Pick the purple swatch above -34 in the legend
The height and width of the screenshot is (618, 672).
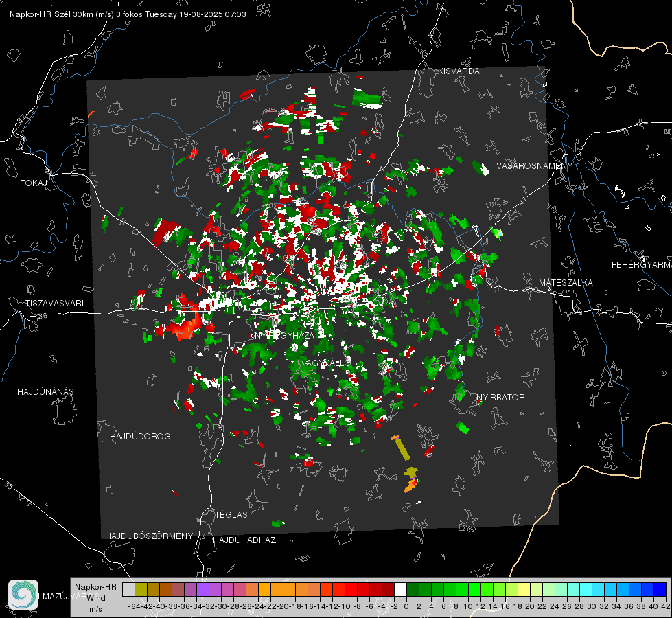(x=202, y=589)
